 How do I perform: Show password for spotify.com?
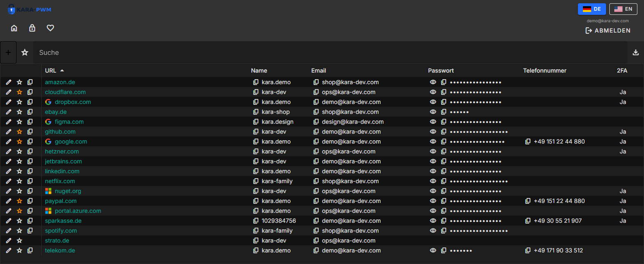[x=433, y=231]
